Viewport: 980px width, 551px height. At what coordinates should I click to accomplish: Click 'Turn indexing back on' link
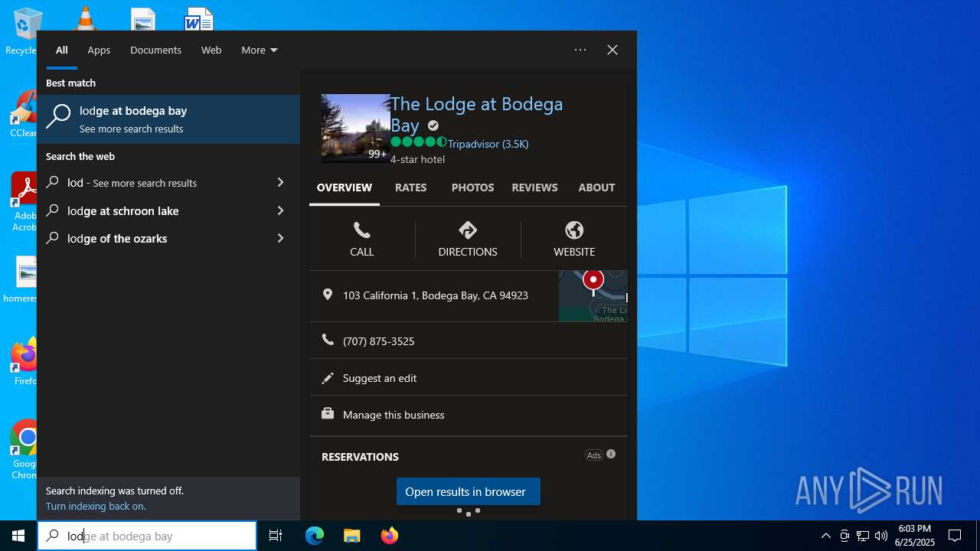click(x=96, y=506)
